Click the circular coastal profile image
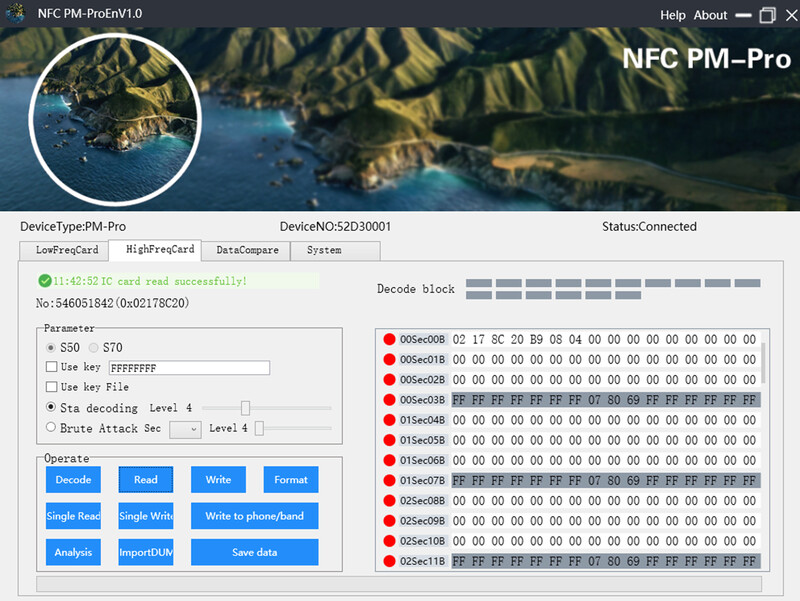Image resolution: width=800 pixels, height=601 pixels. coord(97,119)
